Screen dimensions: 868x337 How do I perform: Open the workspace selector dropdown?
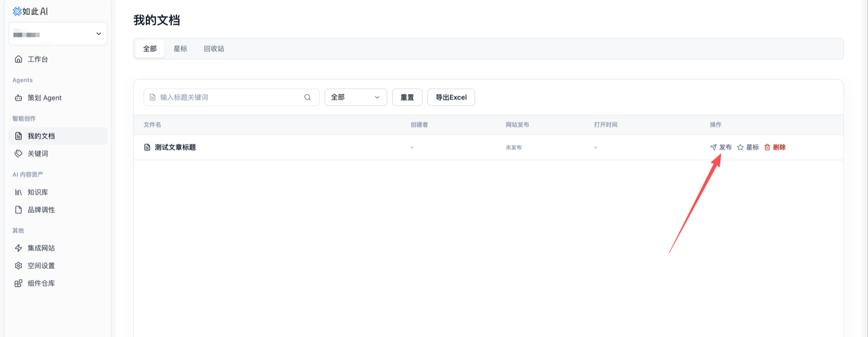click(58, 34)
